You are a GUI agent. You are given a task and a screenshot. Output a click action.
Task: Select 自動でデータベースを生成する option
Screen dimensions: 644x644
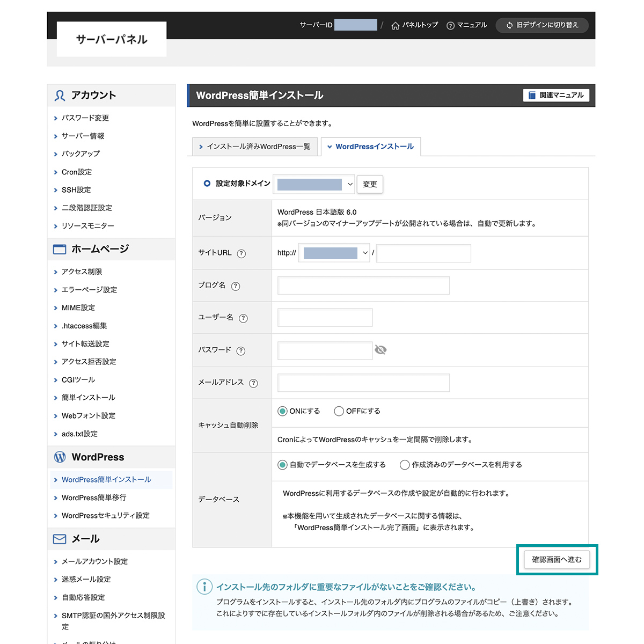coord(282,465)
